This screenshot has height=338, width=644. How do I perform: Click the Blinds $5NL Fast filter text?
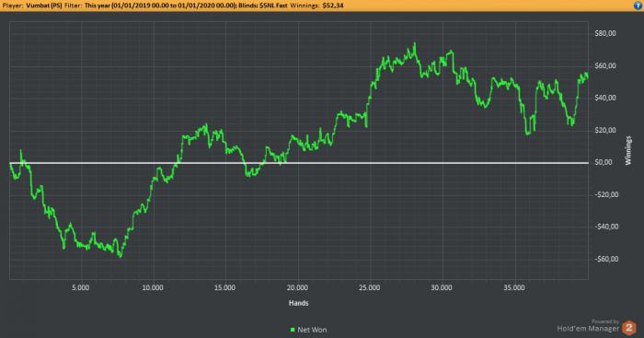coord(263,6)
